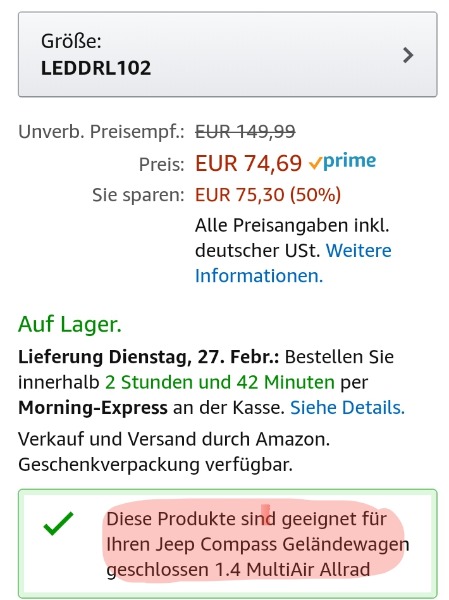Click the Morning-Express delivery option text
The image size is (449, 600).
[x=93, y=408]
